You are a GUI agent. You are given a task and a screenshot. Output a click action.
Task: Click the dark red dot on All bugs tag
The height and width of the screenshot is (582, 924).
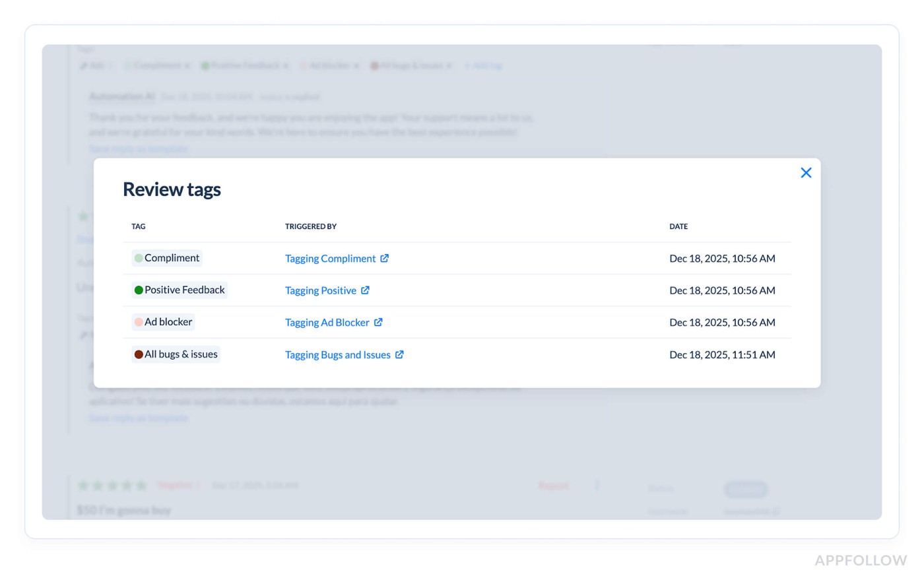[x=139, y=354]
